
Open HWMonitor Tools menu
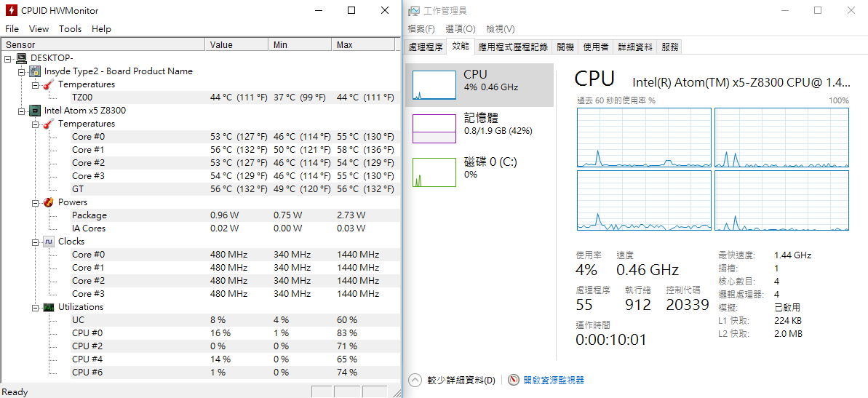71,29
